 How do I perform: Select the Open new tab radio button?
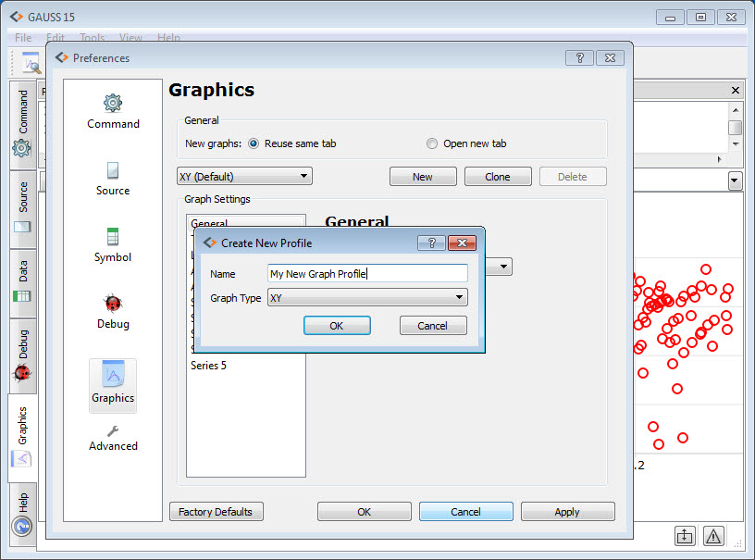pyautogui.click(x=432, y=143)
